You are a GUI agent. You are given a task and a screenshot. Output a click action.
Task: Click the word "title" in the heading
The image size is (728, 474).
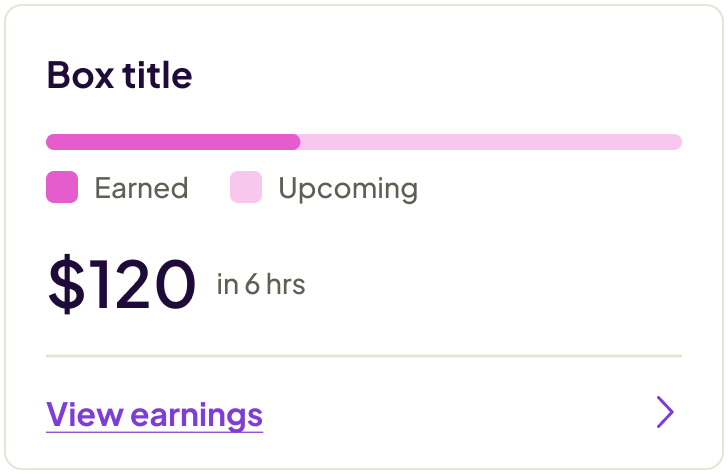pos(156,76)
